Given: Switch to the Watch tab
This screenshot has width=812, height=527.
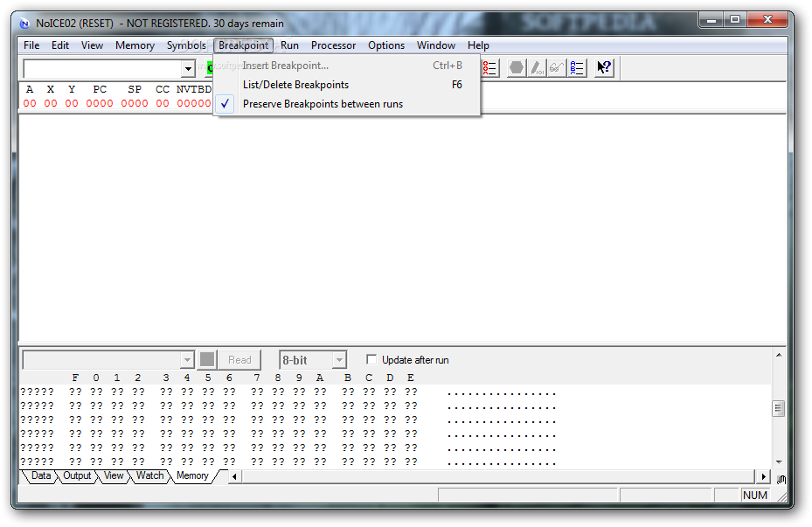Looking at the screenshot, I should click(150, 475).
